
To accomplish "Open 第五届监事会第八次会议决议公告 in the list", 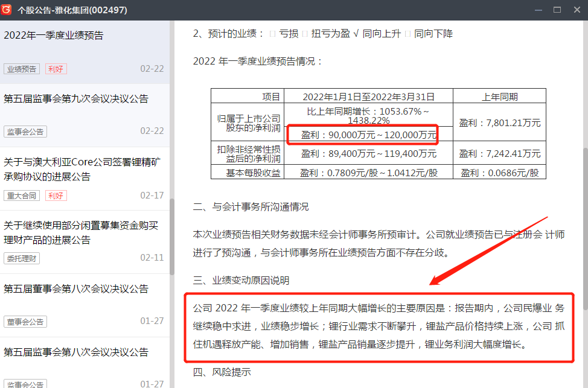I will (85, 363).
